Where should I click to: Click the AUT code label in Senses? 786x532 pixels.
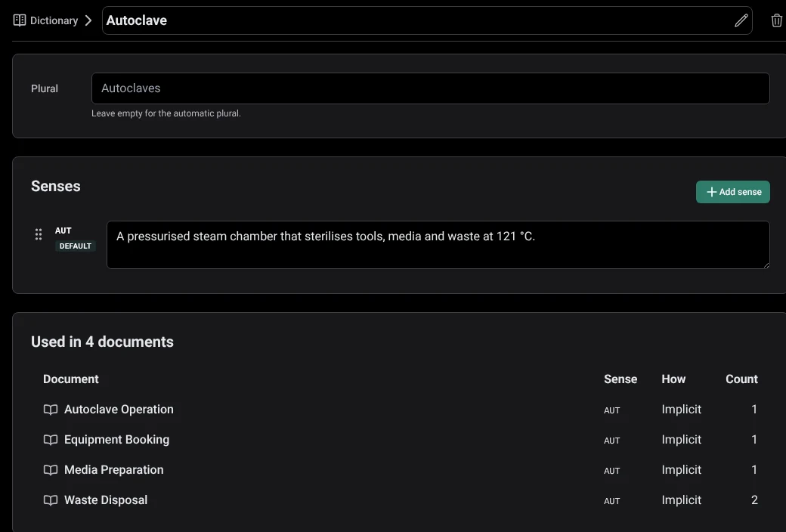click(x=63, y=230)
